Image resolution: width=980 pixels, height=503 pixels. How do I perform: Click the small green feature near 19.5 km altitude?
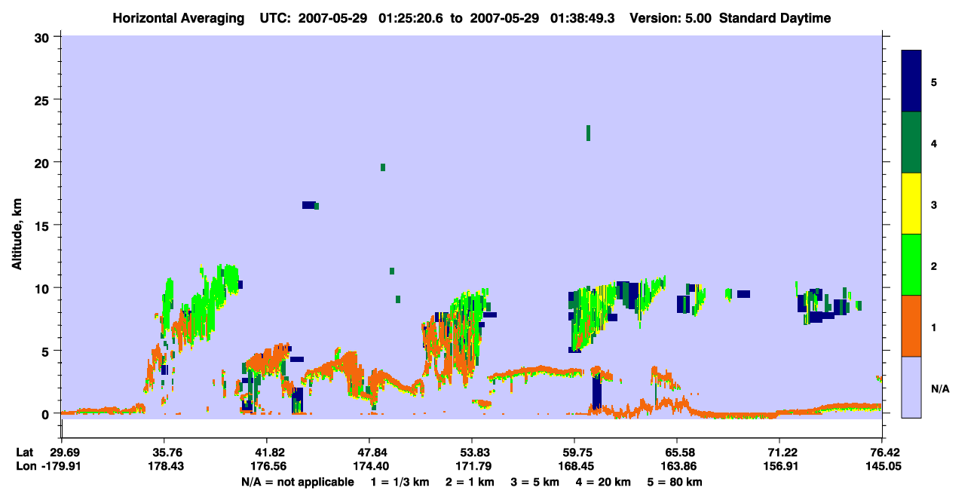(383, 167)
